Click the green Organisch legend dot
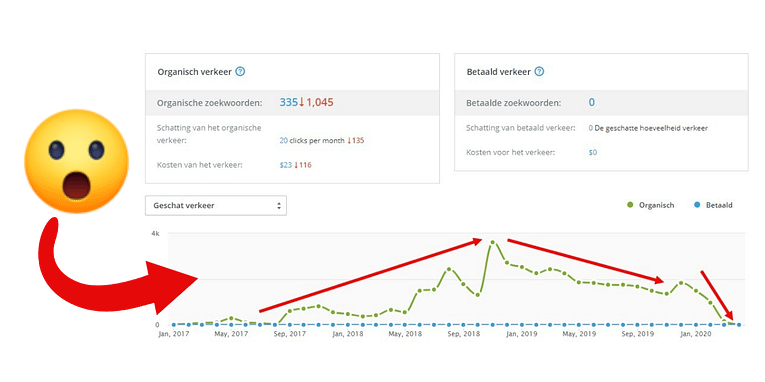 coord(629,205)
